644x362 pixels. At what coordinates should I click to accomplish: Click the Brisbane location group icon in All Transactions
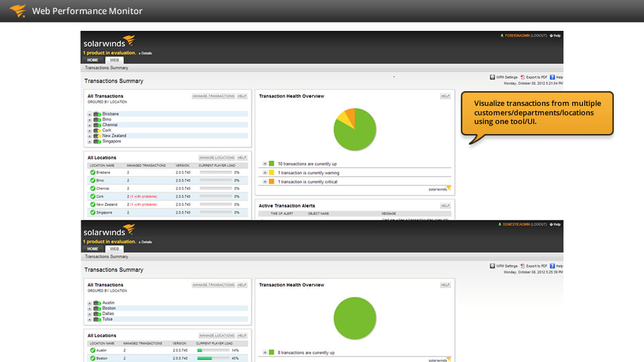tap(97, 114)
